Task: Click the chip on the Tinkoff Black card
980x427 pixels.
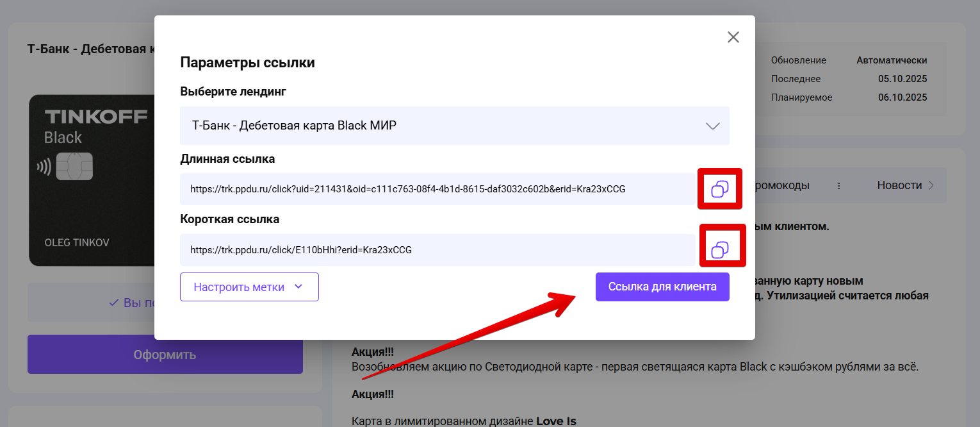Action: [75, 167]
